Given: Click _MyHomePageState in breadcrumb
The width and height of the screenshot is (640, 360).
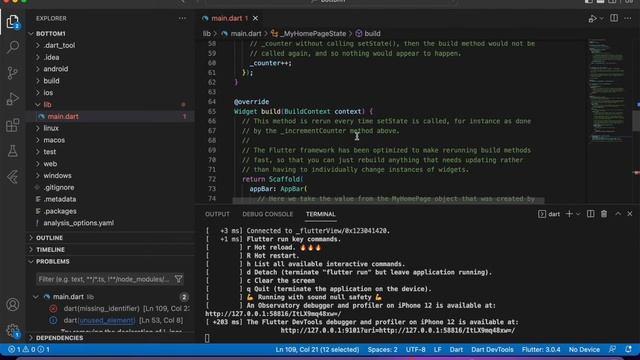Looking at the screenshot, I should click(x=313, y=33).
